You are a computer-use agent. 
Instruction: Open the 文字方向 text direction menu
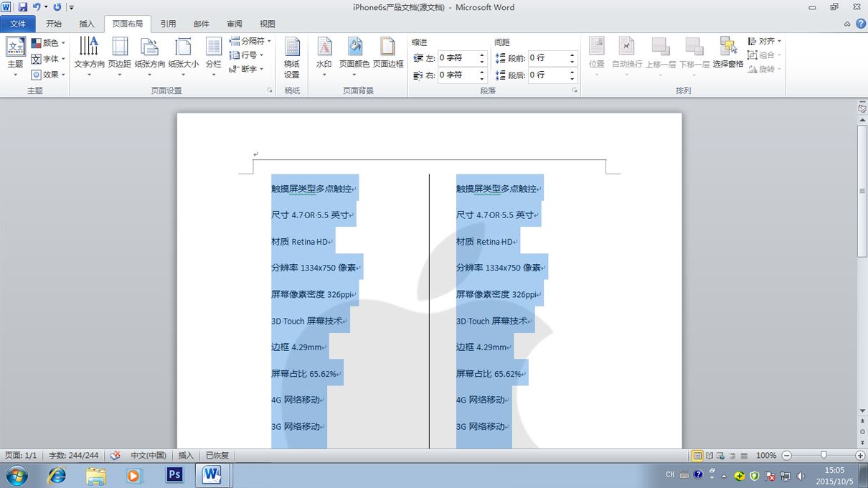coord(89,57)
